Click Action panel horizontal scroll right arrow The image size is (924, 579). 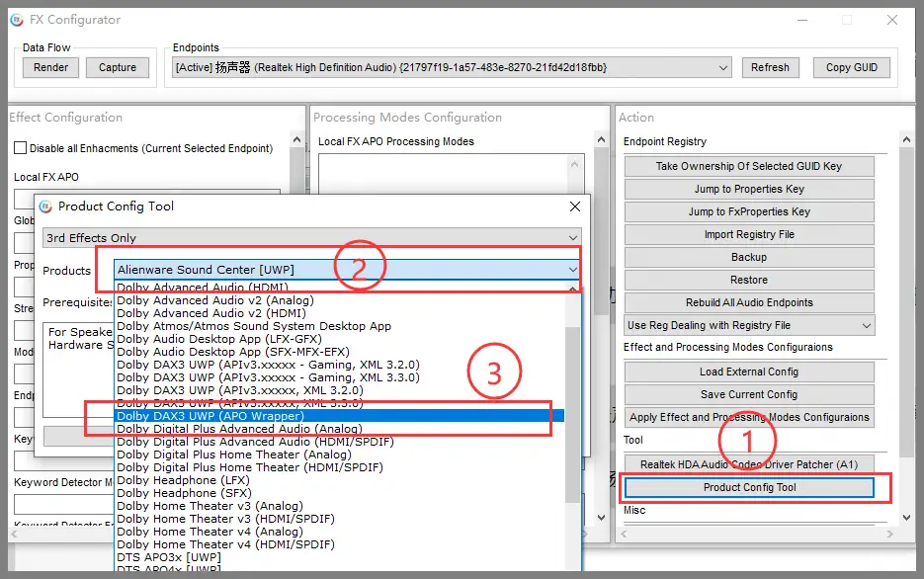889,534
